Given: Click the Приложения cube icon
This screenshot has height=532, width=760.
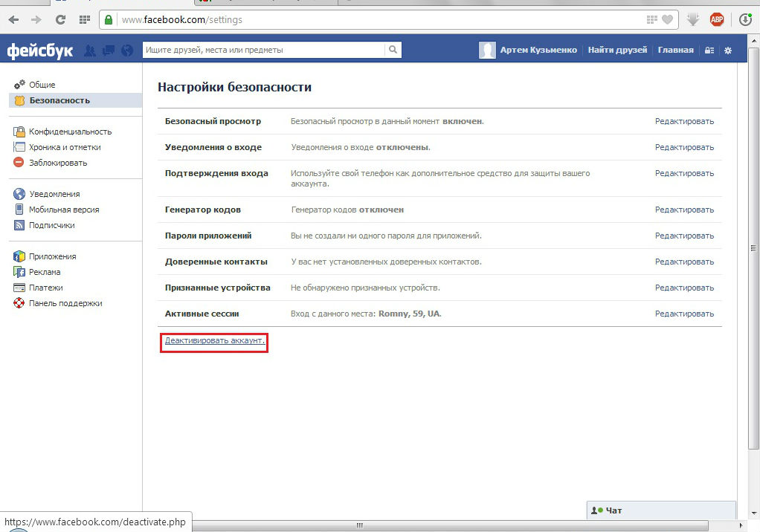Looking at the screenshot, I should click(19, 256).
